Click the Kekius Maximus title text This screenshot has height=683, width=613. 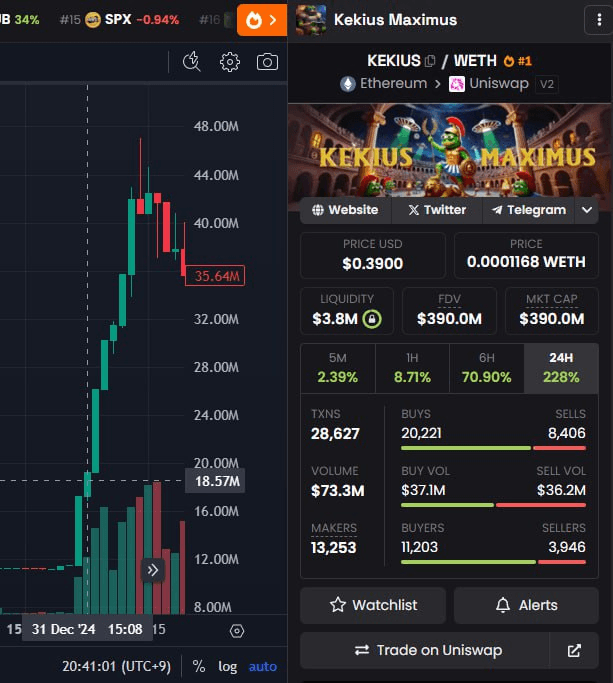pos(395,20)
